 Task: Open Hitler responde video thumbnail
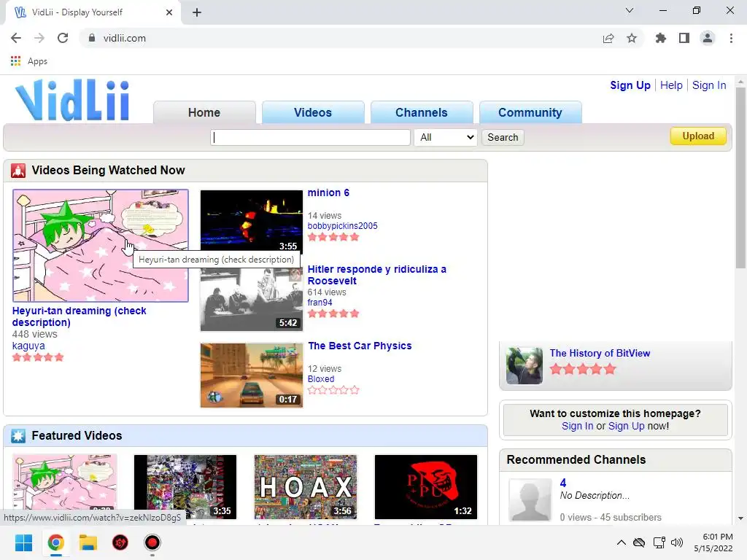click(x=252, y=299)
